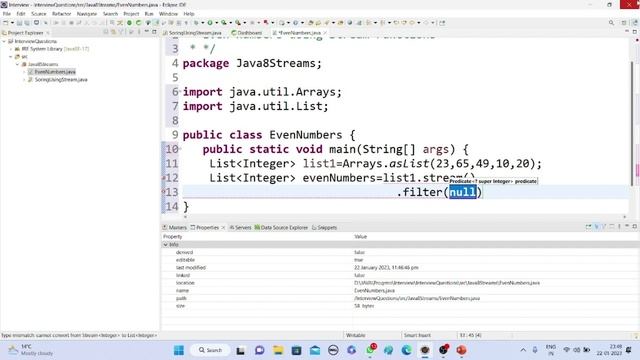640x360 pixels.
Task: Open the Refactor menu
Action: pyautogui.click(x=62, y=13)
